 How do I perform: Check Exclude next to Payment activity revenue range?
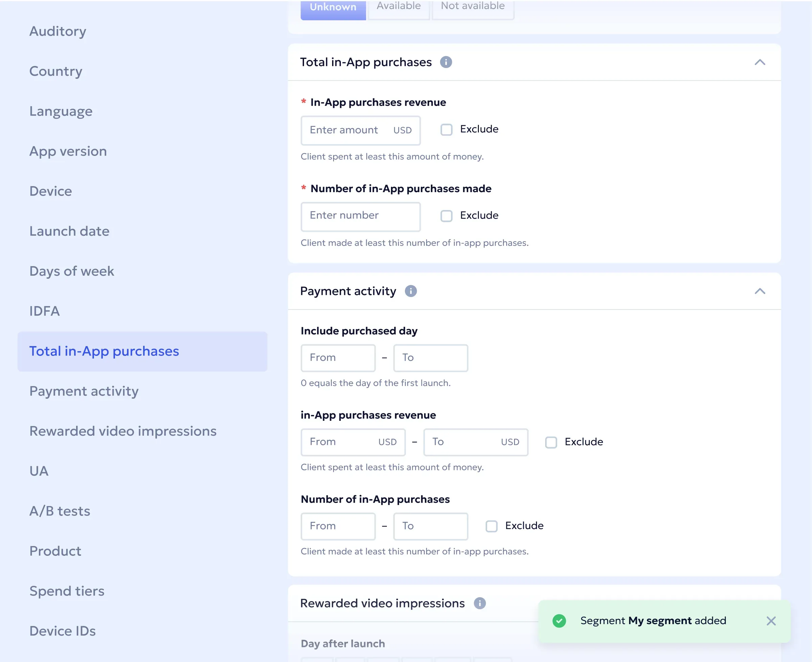[x=551, y=442]
